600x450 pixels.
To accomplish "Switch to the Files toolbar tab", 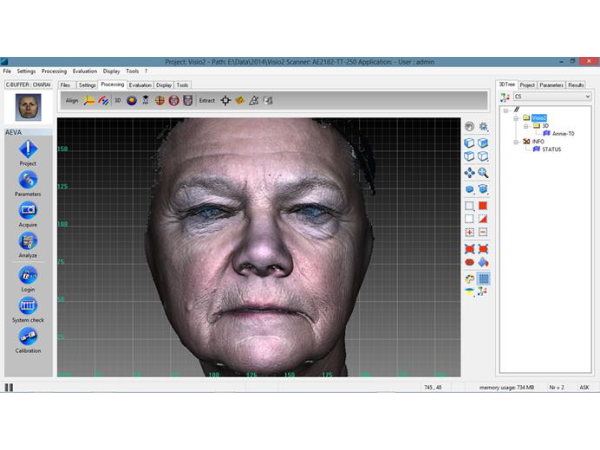I will pyautogui.click(x=65, y=85).
